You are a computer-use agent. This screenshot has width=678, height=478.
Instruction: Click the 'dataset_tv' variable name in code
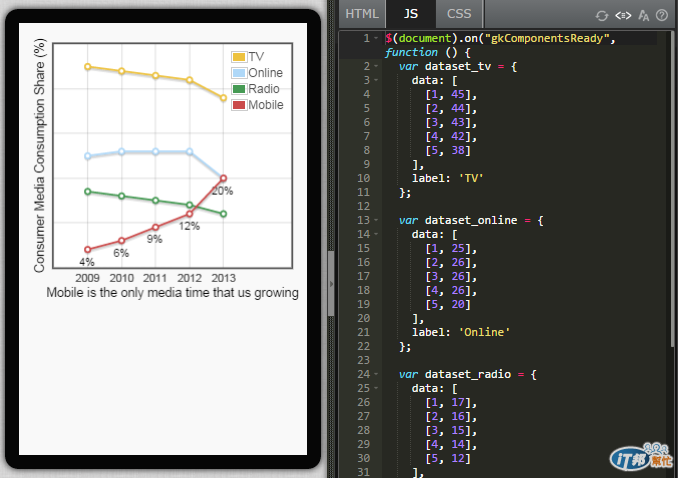pyautogui.click(x=458, y=67)
